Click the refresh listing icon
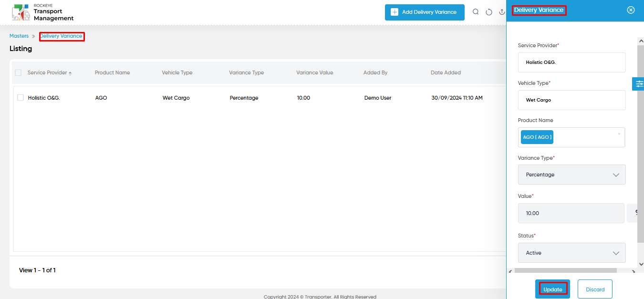 [x=489, y=12]
